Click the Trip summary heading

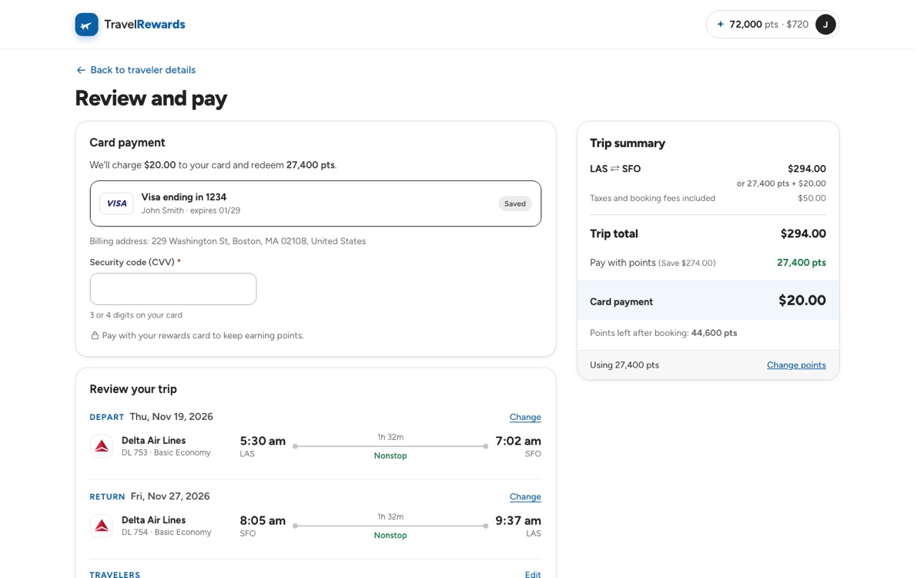tap(628, 143)
